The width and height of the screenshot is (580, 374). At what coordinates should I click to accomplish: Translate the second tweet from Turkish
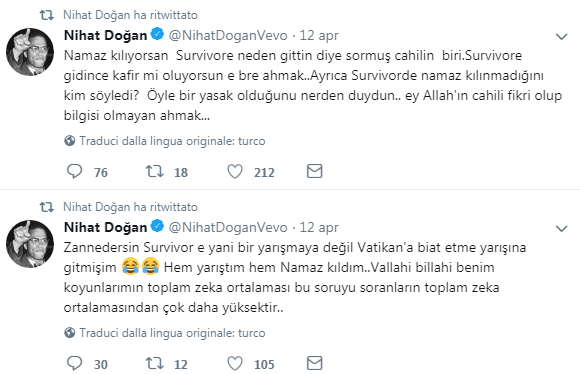(172, 333)
